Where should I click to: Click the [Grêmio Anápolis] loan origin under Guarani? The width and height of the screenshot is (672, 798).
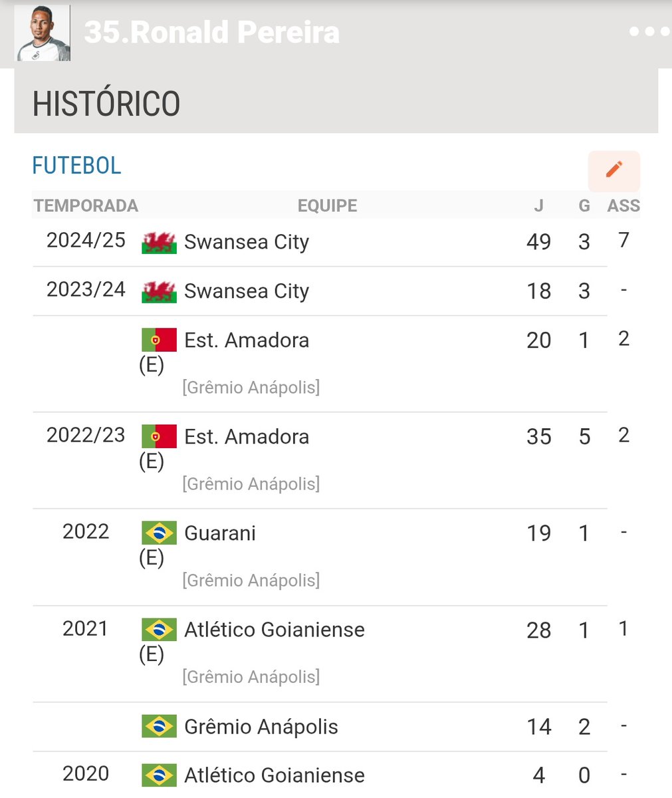point(251,581)
